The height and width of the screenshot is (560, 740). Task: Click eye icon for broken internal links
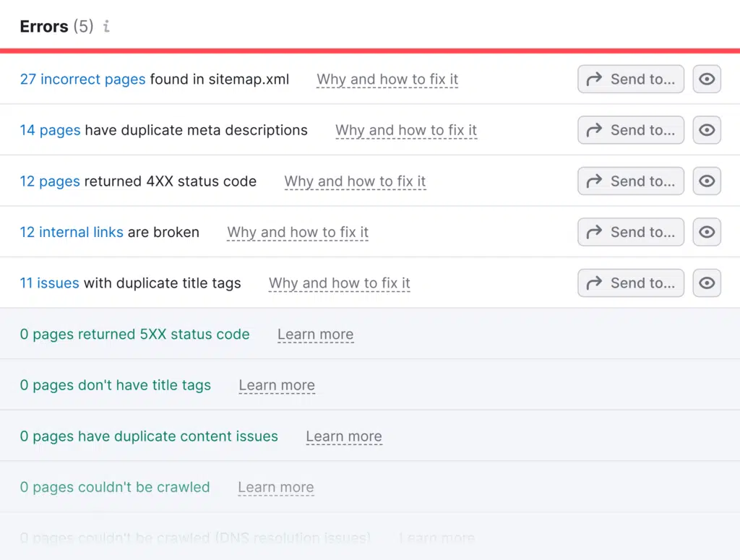(707, 232)
